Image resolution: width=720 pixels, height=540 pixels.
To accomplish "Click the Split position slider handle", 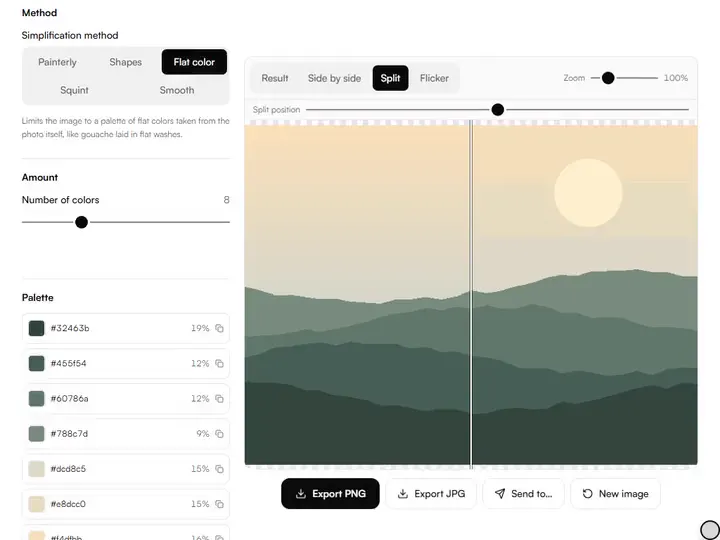I will pyautogui.click(x=498, y=110).
